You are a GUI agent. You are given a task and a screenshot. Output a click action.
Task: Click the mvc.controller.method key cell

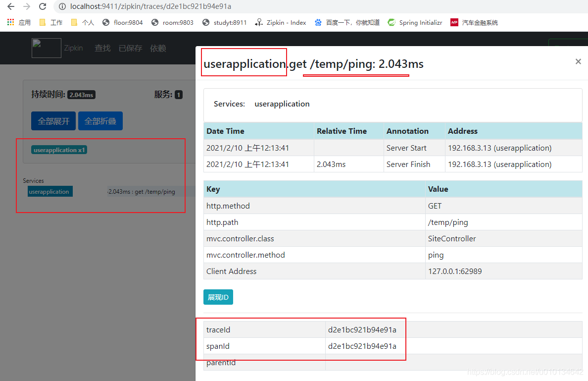(x=314, y=255)
